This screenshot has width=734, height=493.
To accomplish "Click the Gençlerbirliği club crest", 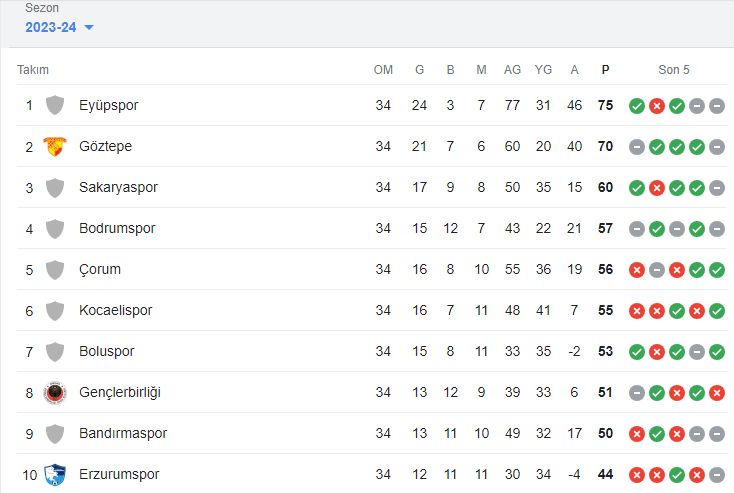I will click(55, 392).
